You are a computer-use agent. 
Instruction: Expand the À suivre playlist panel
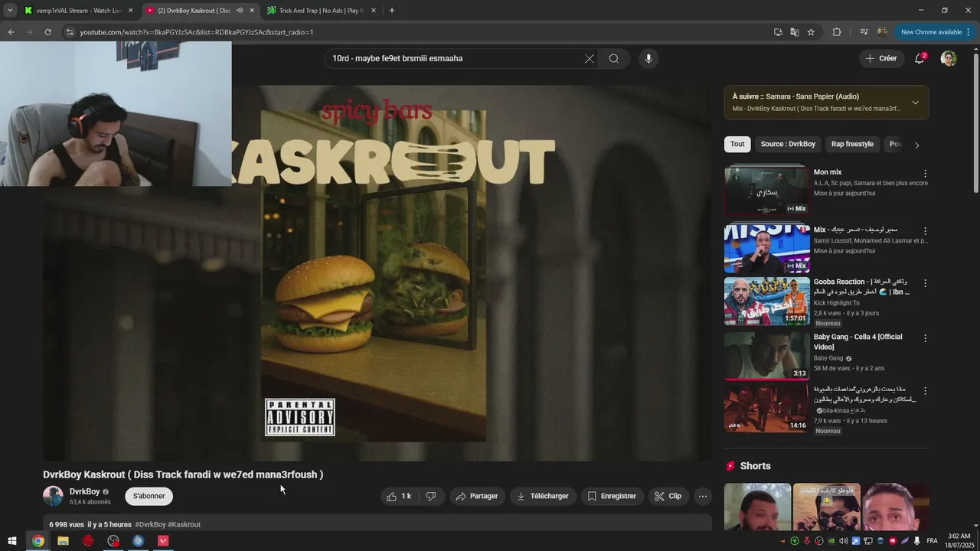(x=915, y=103)
